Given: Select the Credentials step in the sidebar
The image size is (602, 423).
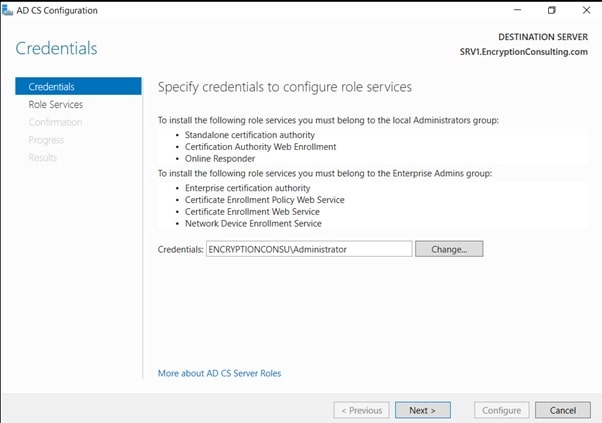Looking at the screenshot, I should 51,87.
